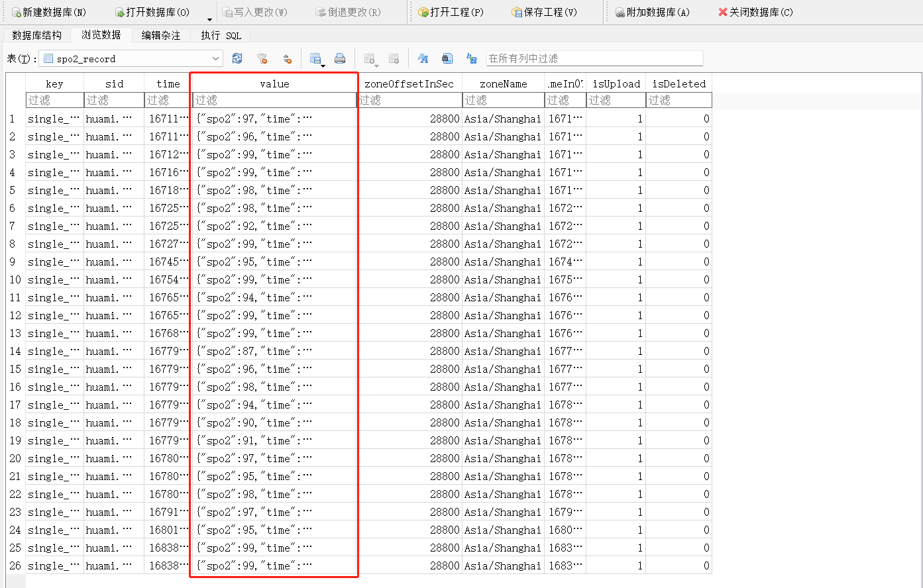Select row header number 26
The width and height of the screenshot is (923, 588).
(x=16, y=565)
